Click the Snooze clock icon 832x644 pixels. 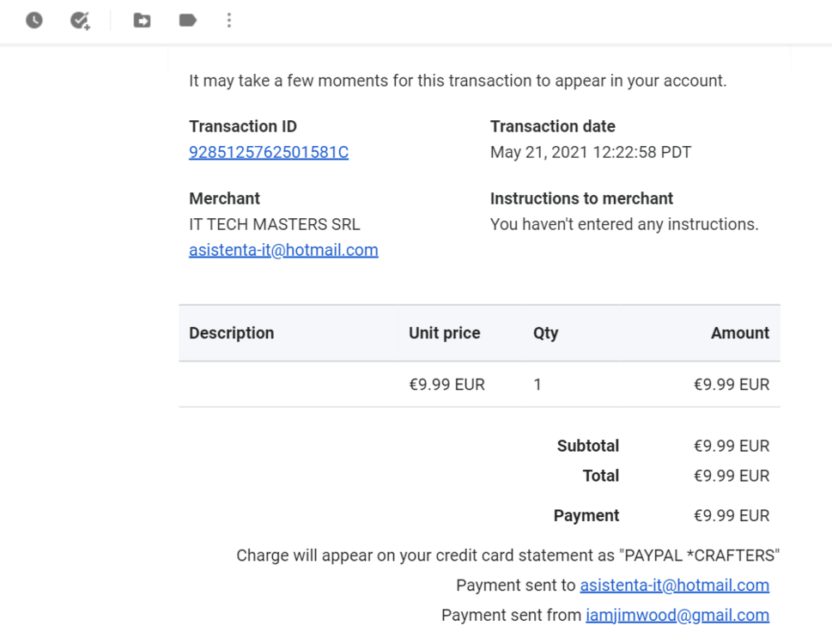click(34, 20)
